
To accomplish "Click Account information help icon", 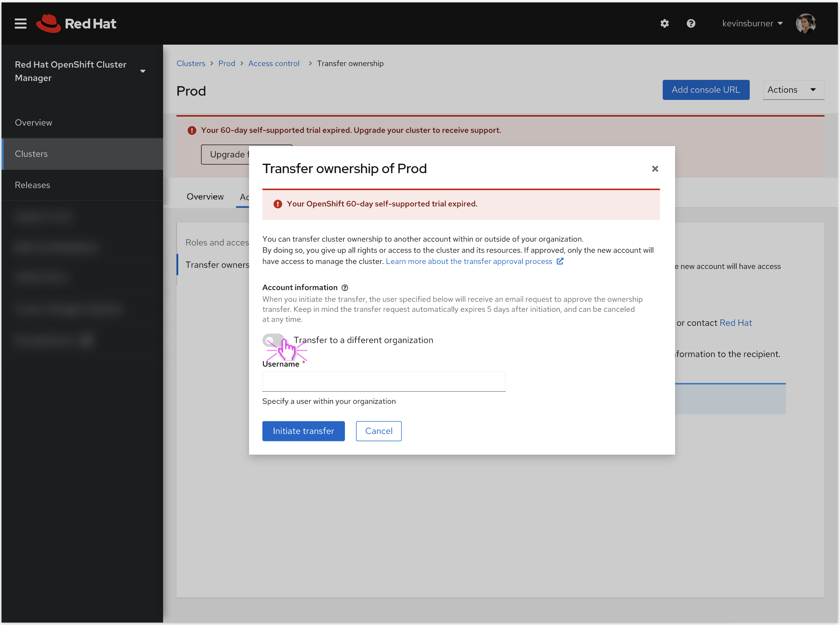I will (x=345, y=288).
